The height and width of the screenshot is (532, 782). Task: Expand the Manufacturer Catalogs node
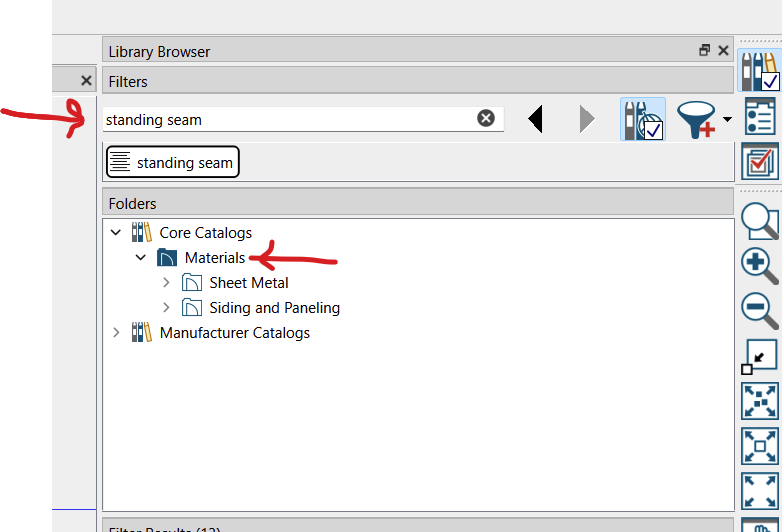pyautogui.click(x=116, y=333)
